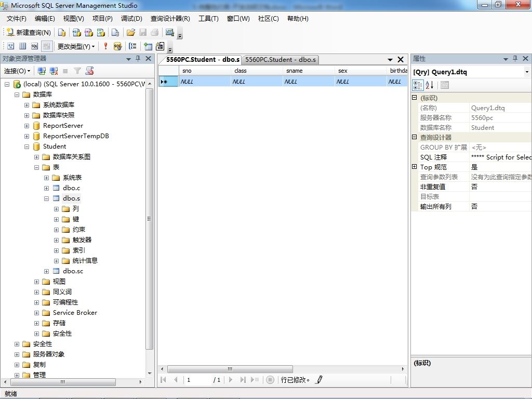Expand the 系统数据库 folder
This screenshot has height=399, width=532.
coord(26,105)
